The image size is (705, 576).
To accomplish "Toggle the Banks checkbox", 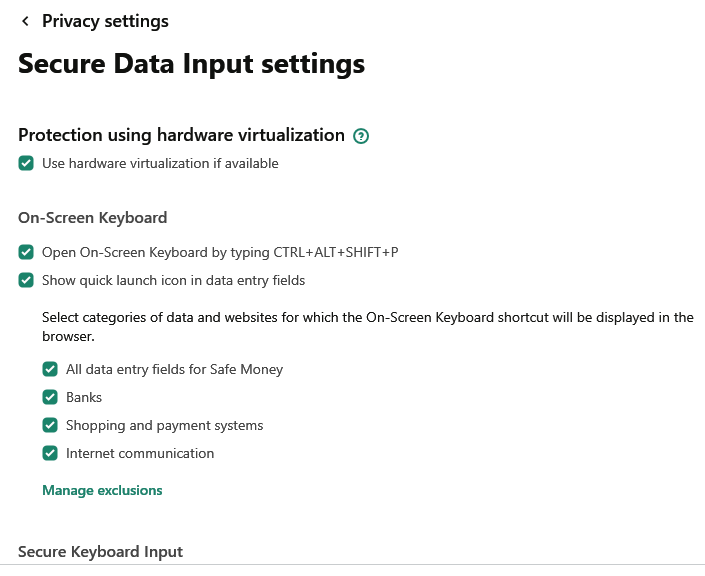I will (50, 397).
